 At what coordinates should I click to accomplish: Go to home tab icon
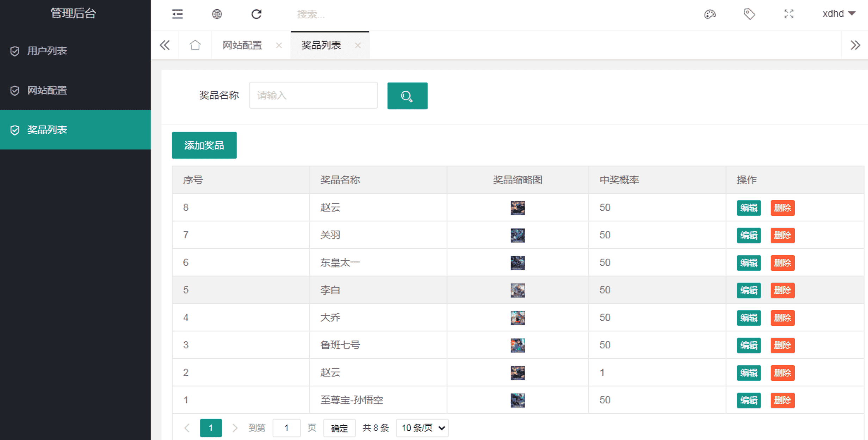coord(195,45)
